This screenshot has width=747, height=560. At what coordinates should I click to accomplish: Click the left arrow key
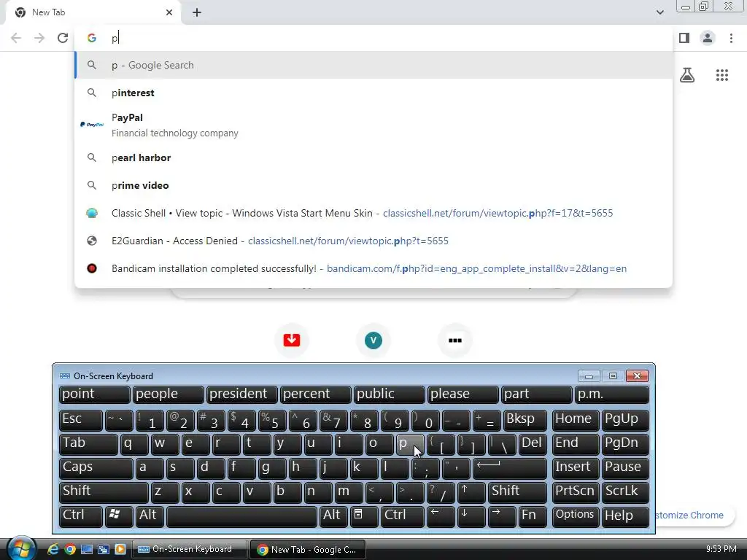pyautogui.click(x=441, y=517)
